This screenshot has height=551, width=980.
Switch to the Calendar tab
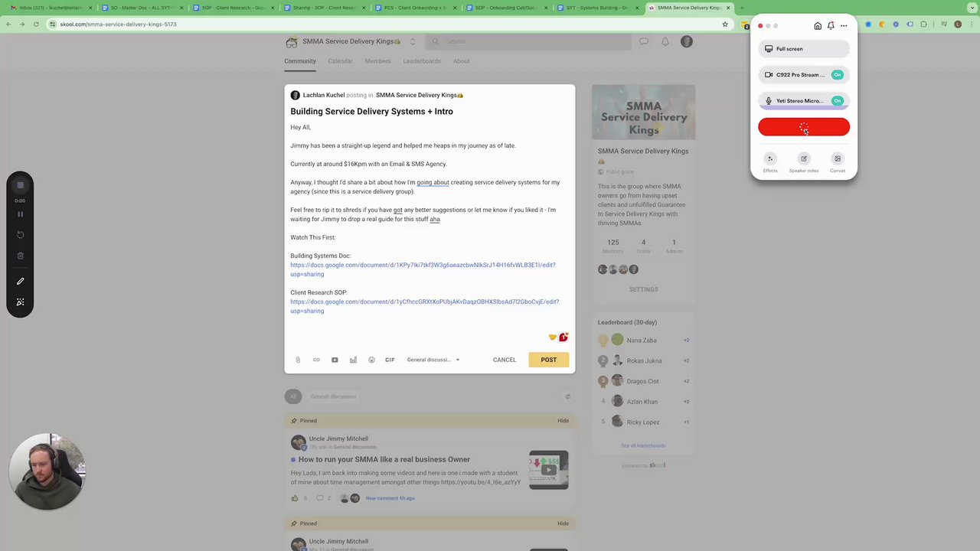click(340, 61)
